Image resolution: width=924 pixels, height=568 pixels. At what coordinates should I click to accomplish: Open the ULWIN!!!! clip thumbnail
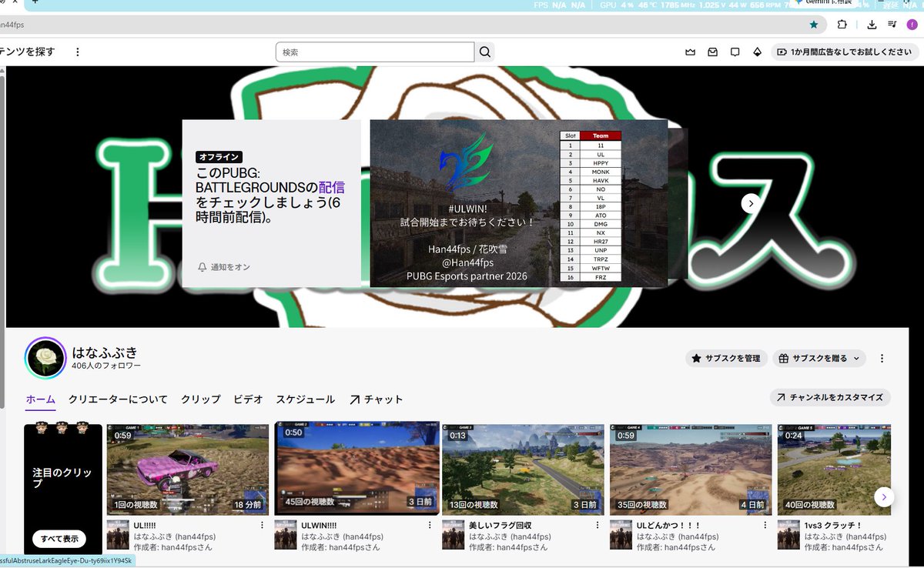(x=357, y=467)
